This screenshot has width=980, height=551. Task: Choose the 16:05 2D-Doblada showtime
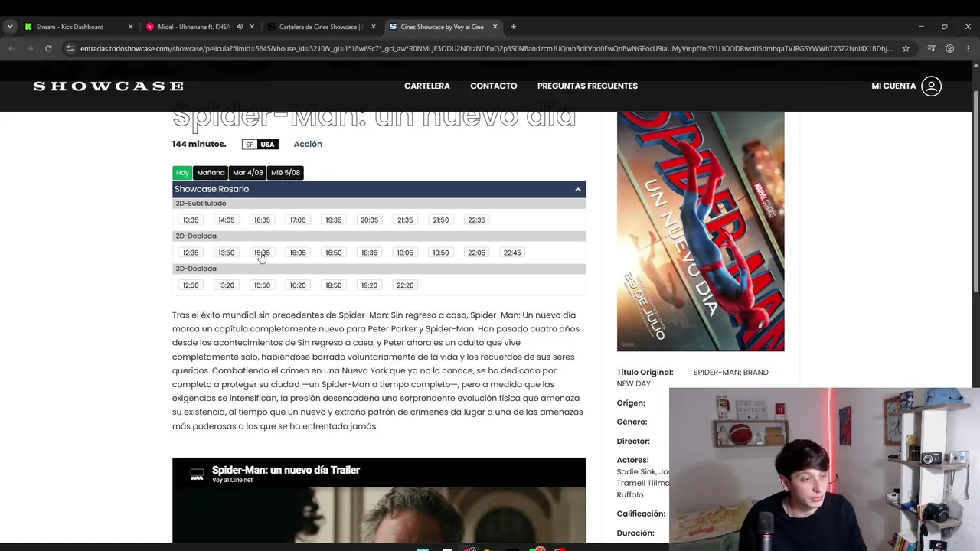(298, 253)
